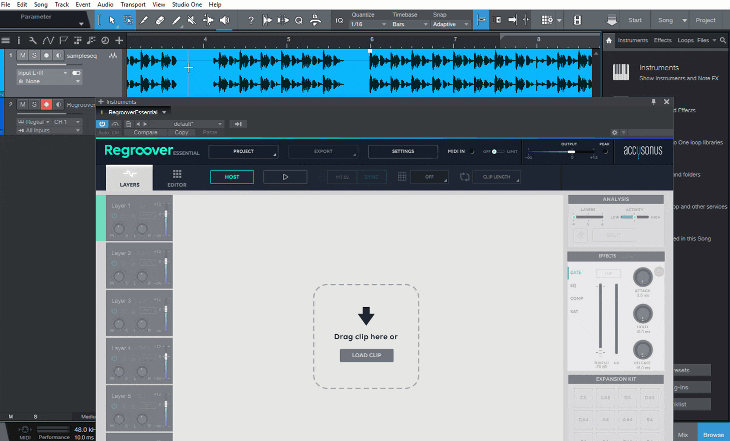Toggle the Autoscroll arrow icon

[x=512, y=20]
